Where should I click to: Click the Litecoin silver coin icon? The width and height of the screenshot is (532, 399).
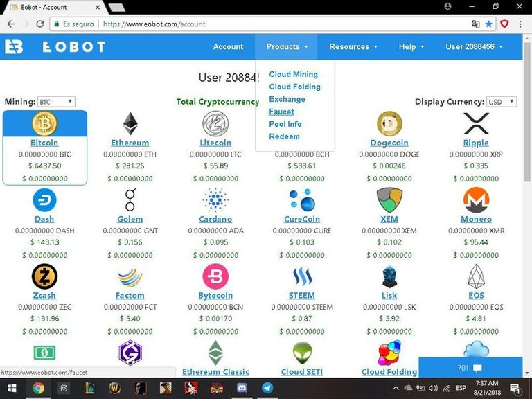215,123
